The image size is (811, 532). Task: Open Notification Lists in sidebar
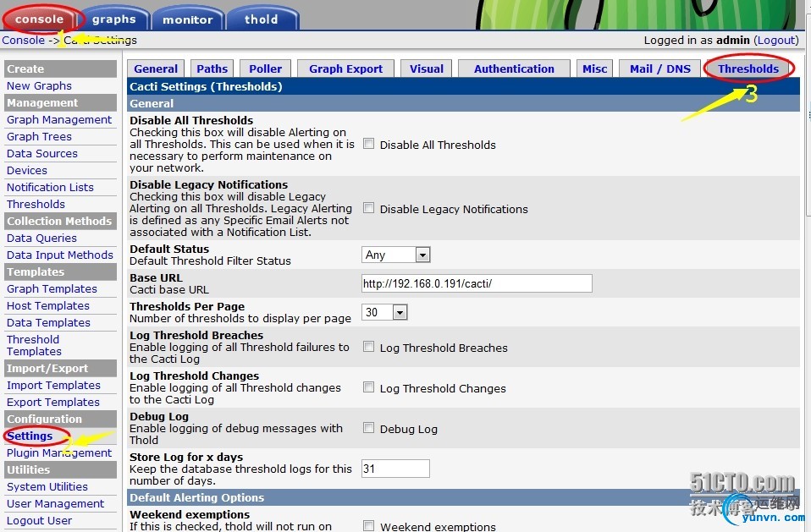tap(50, 187)
